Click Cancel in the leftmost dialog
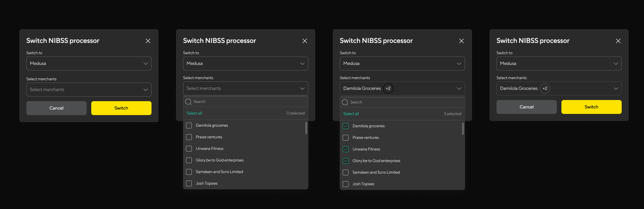The width and height of the screenshot is (644, 209). click(x=56, y=108)
